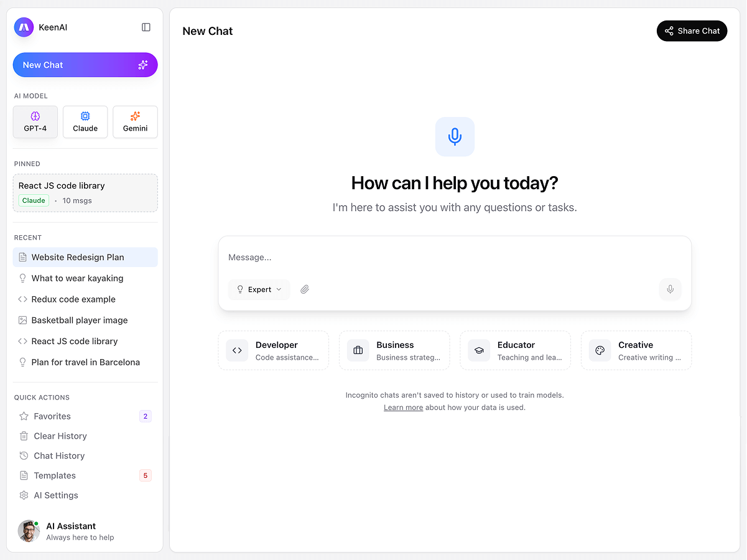
Task: Open pinned React JS code library chat
Action: [85, 193]
